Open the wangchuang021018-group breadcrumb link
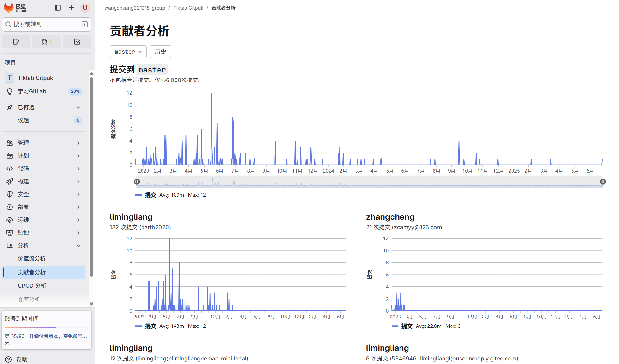Screen dimensions: 619x364 point(134,8)
